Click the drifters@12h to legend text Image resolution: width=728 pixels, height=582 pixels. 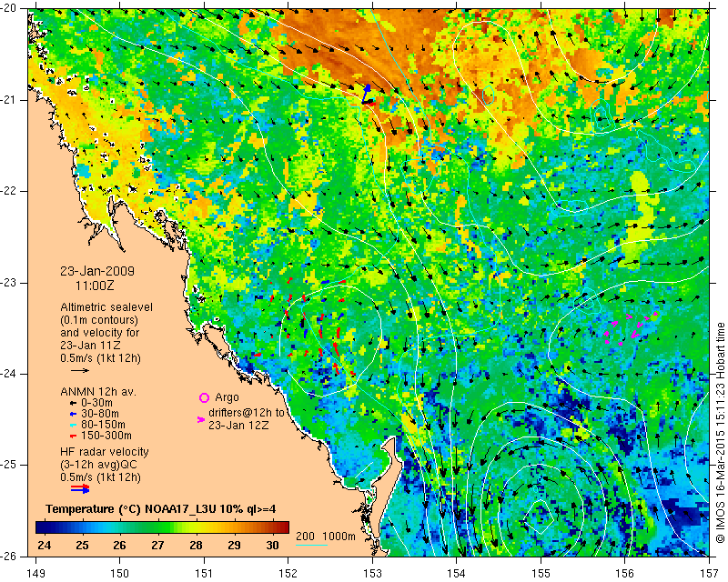pos(247,413)
